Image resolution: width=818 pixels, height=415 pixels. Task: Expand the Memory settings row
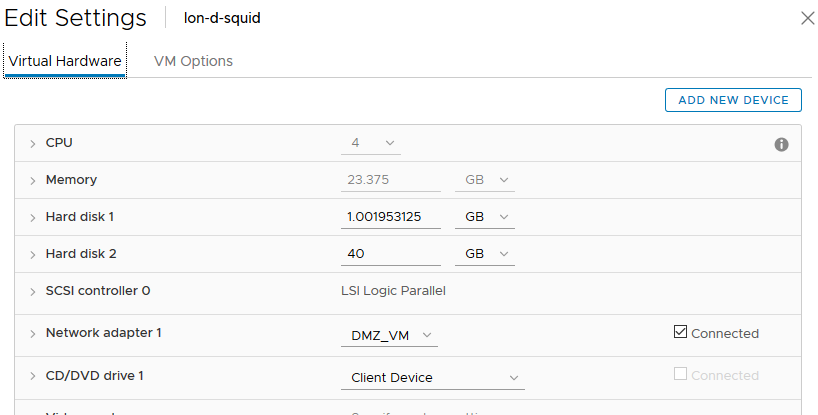33,181
